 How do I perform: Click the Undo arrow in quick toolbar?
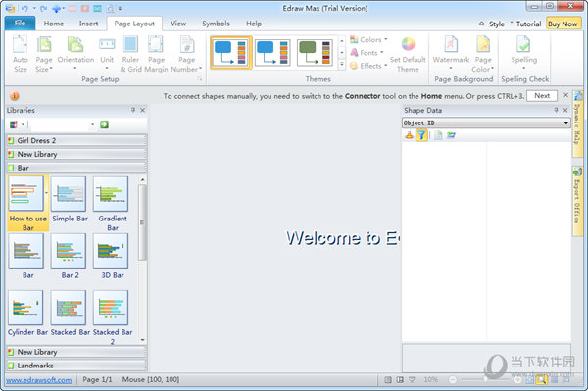(x=24, y=8)
